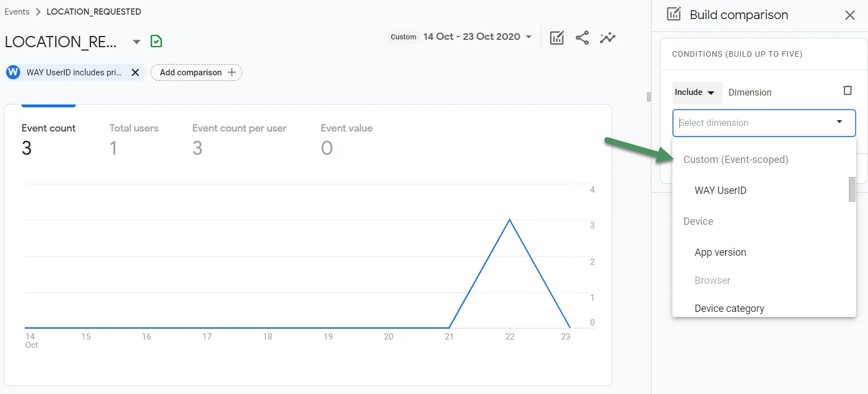Click the edit comparisons icon in toolbar
Viewport: 868px width, 394px height.
coord(557,38)
